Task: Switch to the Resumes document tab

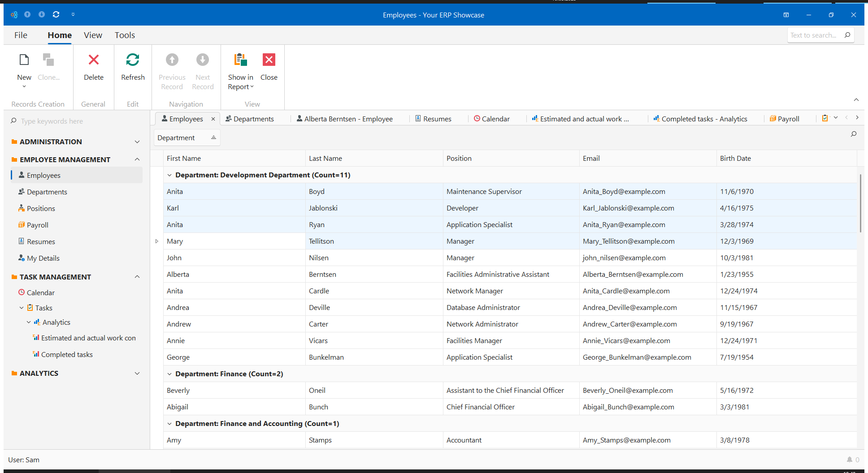Action: pos(437,119)
